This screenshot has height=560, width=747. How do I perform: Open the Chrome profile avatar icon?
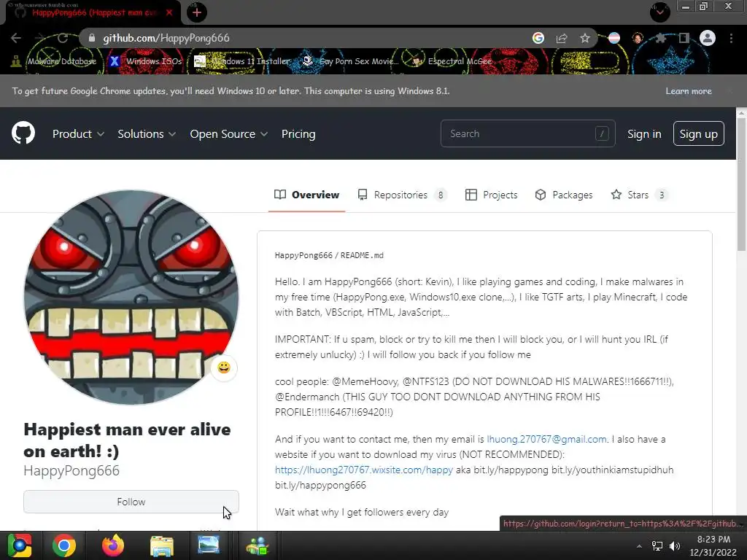click(x=708, y=38)
